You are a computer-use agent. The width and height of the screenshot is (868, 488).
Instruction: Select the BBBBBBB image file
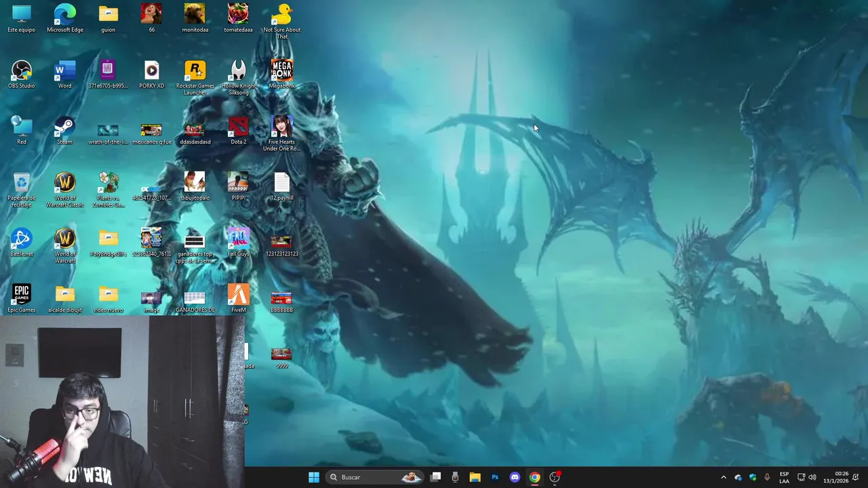coord(281,302)
